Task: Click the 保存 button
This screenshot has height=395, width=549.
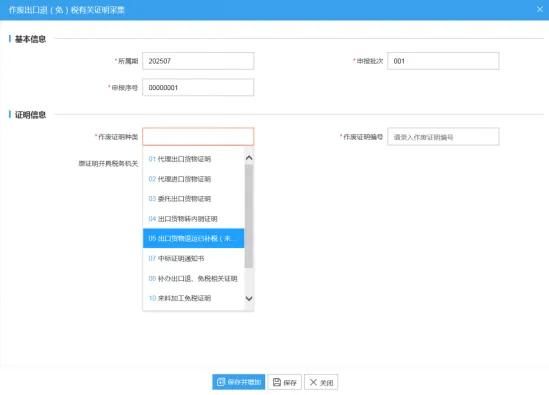Action: (x=285, y=382)
